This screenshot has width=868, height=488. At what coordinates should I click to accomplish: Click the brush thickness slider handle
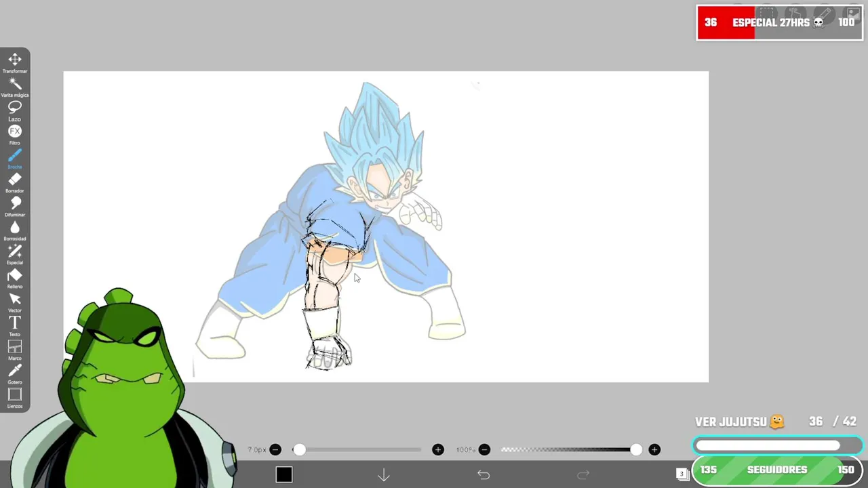[299, 449]
